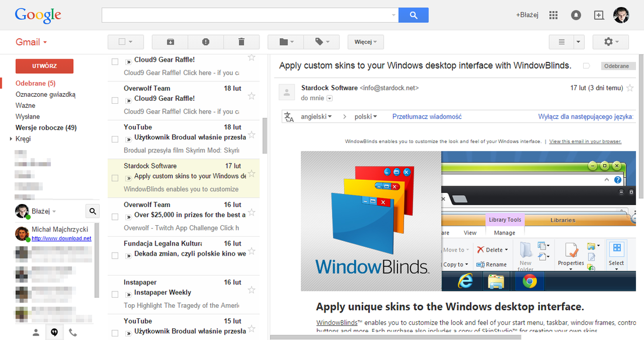Click the message list vertical scrollbar
Image resolution: width=644 pixels, height=340 pixels.
pos(265,135)
